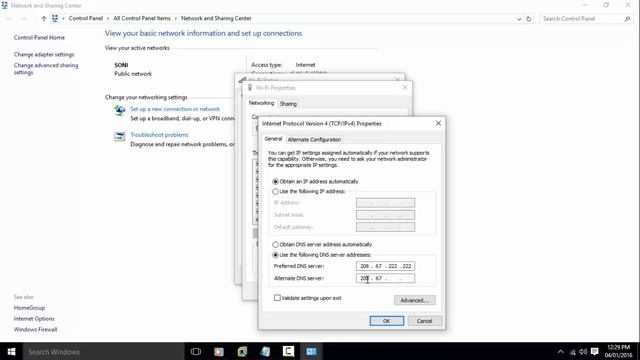
Task: Click the Control Panel address bar icon
Action: tap(55, 18)
